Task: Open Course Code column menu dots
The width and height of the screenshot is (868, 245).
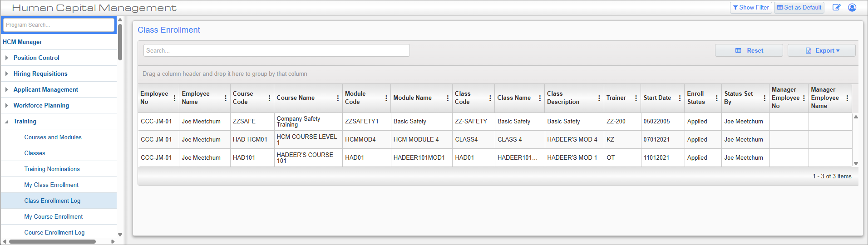Action: pos(269,98)
